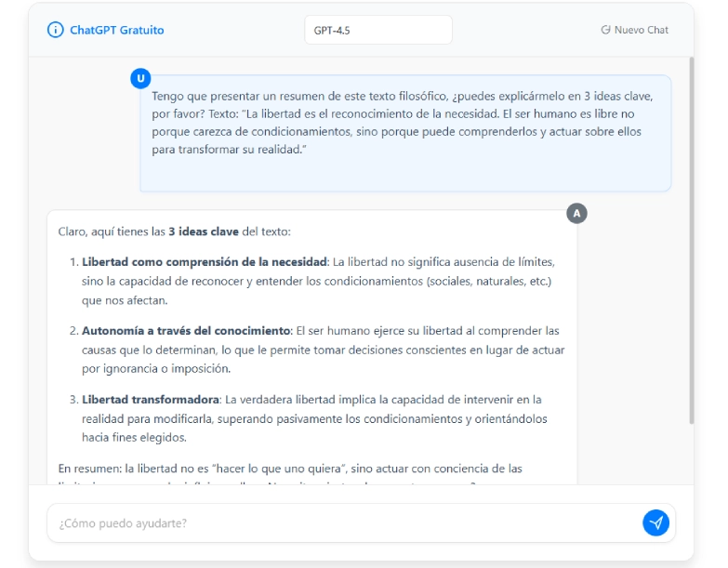Viewport: 728px width, 568px height.
Task: Open the ChatGPT Gratuito title link
Action: 116,30
